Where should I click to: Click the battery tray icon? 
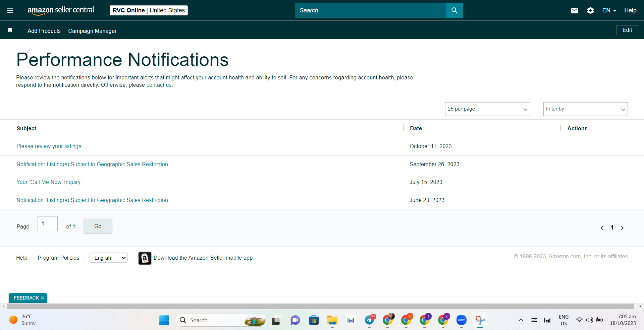[600, 320]
